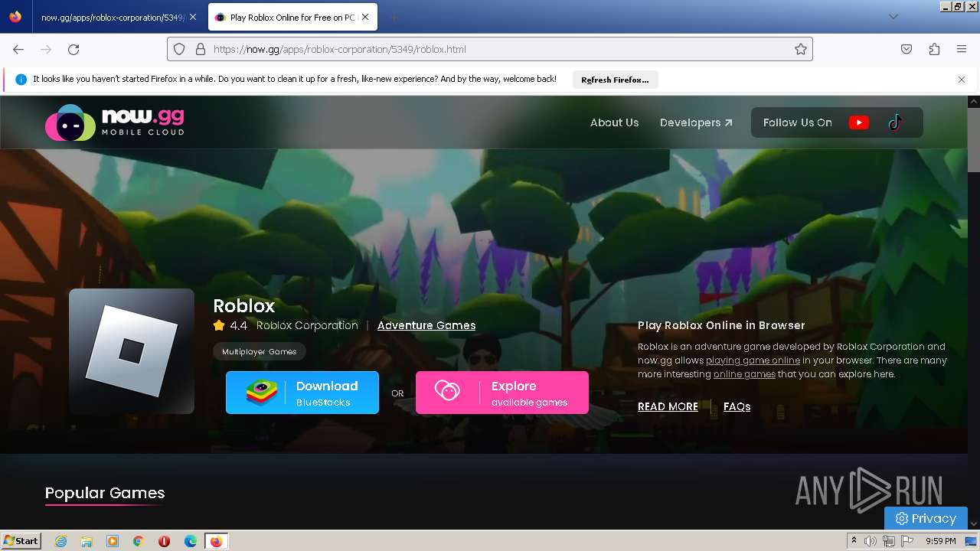Close the first now.gg tab
The width and height of the screenshot is (980, 551).
tap(193, 17)
